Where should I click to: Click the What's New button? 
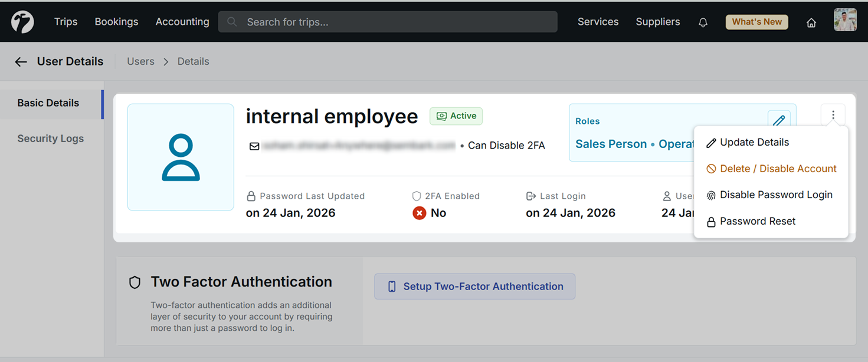(757, 22)
